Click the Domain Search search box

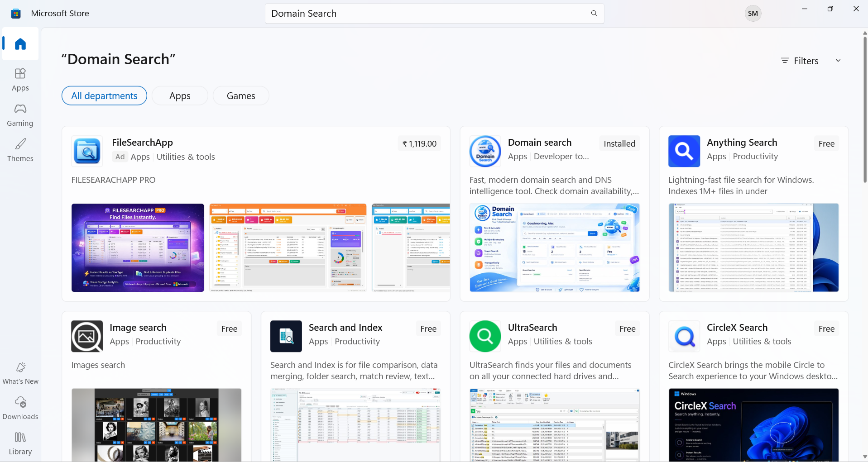coord(435,14)
